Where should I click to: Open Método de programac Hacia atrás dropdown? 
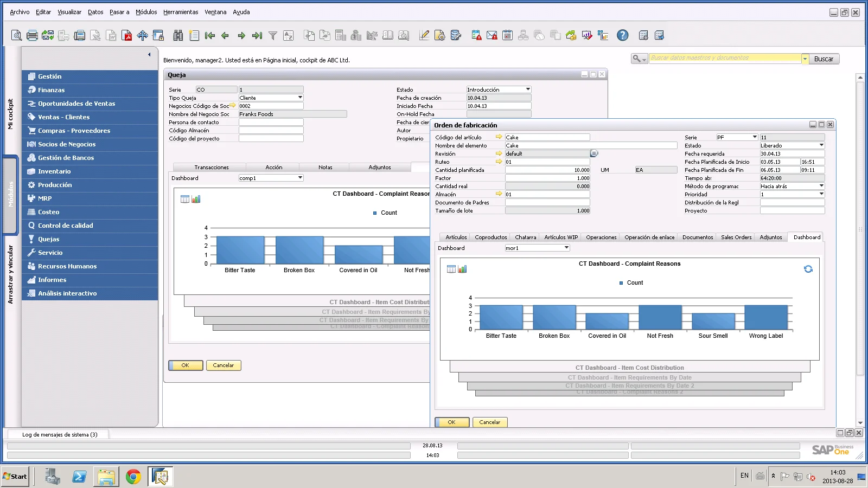821,186
